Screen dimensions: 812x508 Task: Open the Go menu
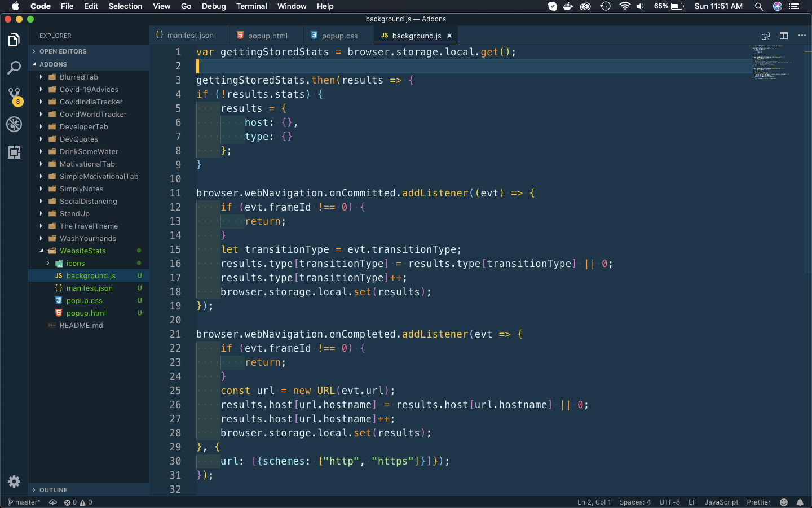pyautogui.click(x=186, y=6)
